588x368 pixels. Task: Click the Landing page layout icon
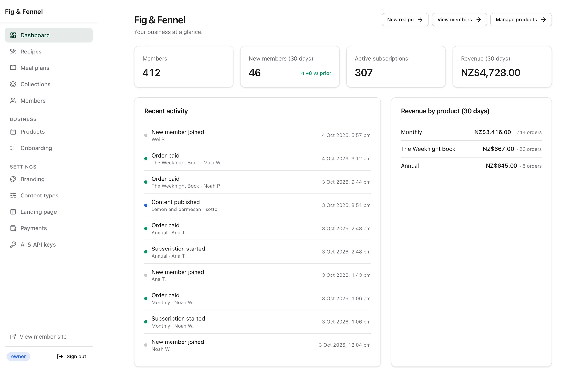13,212
